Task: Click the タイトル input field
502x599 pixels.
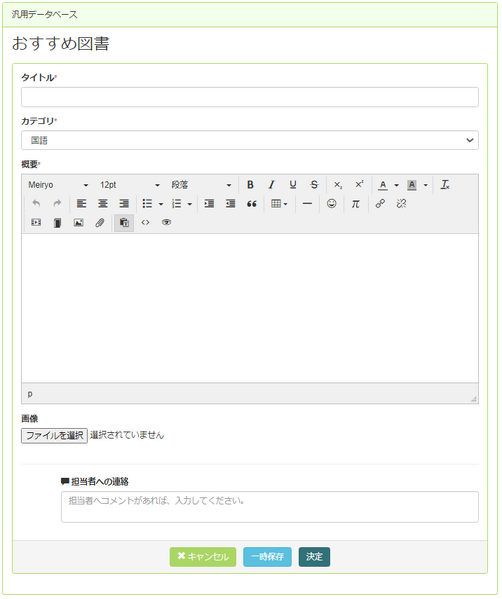Action: tap(250, 97)
